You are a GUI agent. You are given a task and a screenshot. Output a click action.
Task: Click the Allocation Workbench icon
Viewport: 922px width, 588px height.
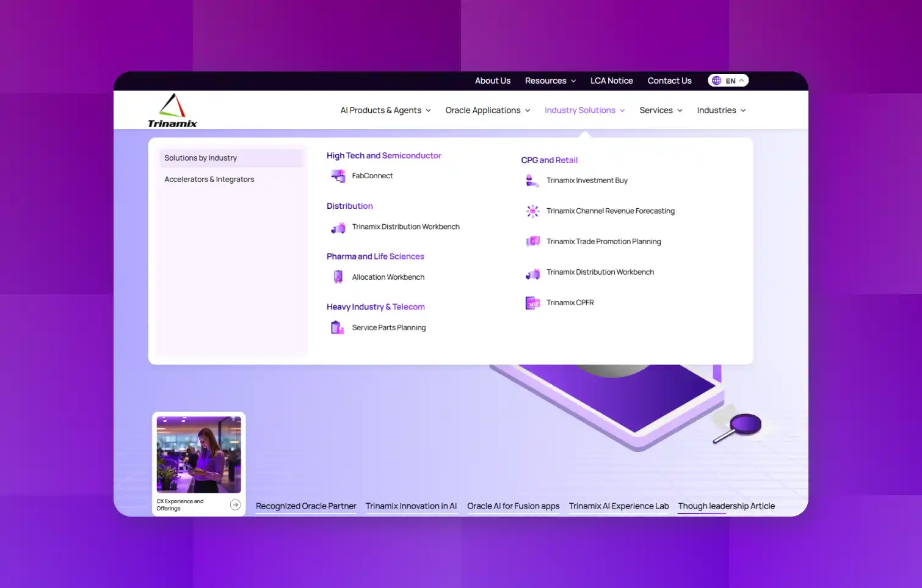tap(338, 277)
